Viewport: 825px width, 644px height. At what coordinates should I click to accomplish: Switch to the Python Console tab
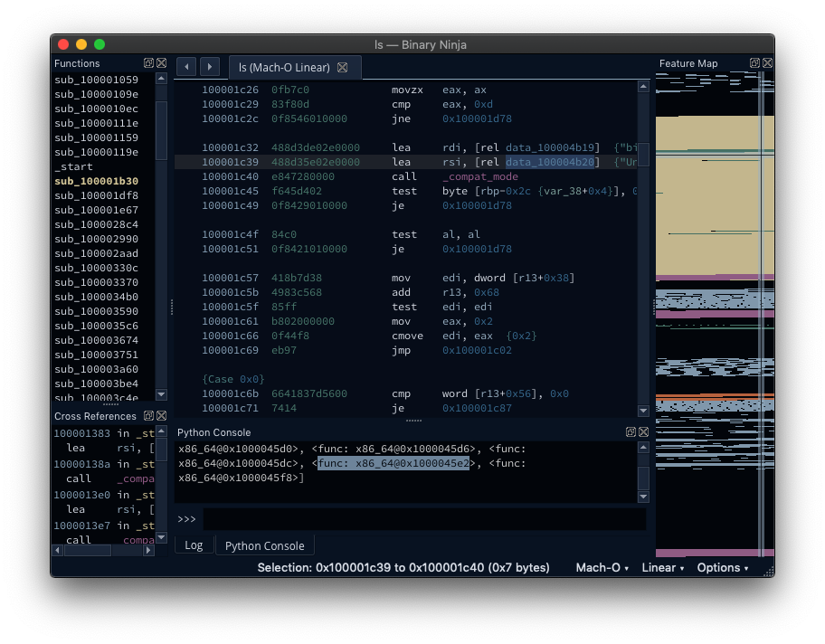265,545
